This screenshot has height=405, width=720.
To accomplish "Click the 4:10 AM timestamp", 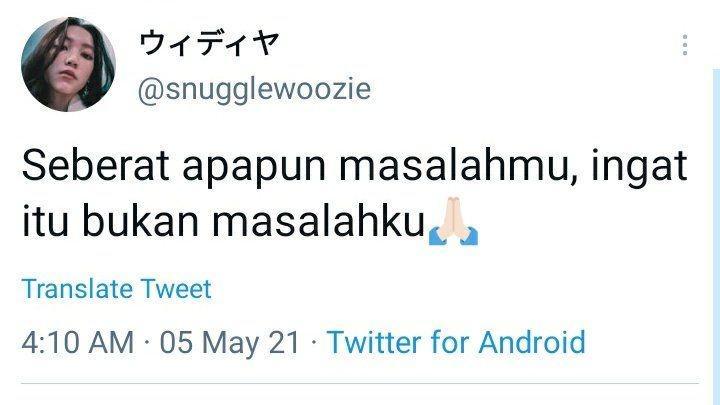I will pos(78,343).
